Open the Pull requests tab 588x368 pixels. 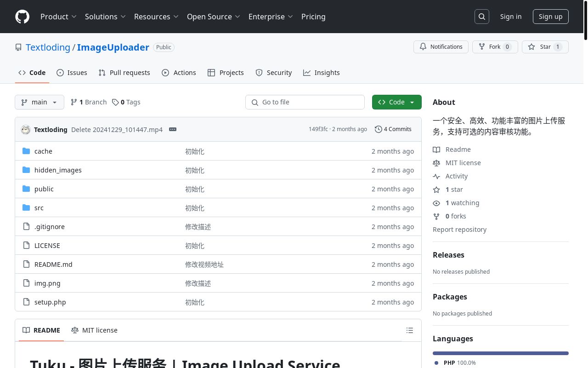(x=124, y=73)
